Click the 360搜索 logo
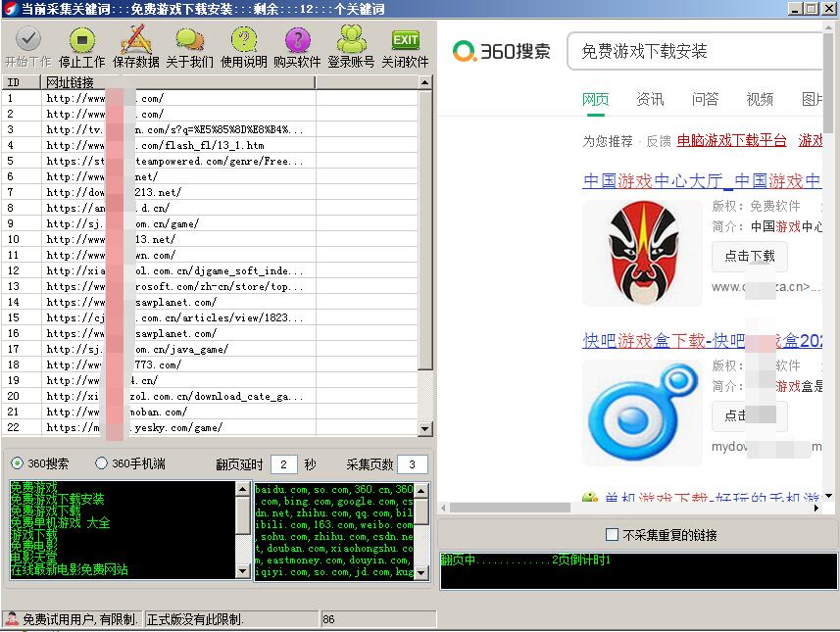 (x=502, y=51)
